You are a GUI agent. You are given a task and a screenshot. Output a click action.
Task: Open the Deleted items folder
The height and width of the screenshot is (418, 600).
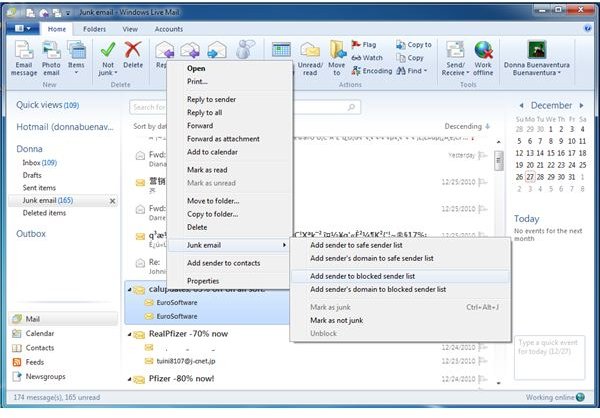point(44,213)
